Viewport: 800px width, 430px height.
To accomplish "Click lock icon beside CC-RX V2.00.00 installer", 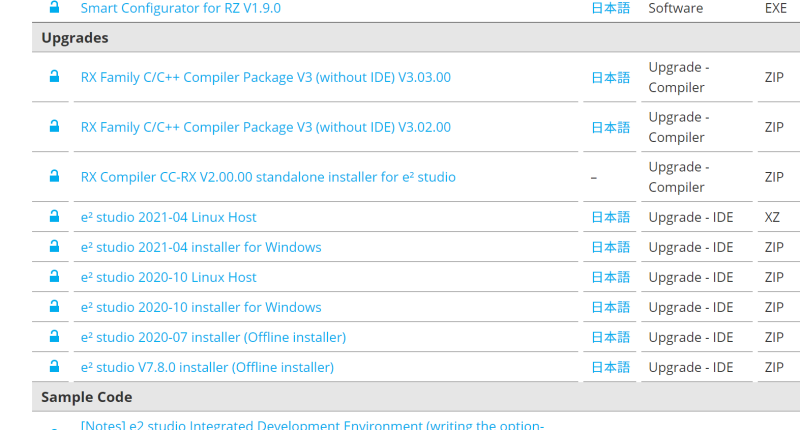I will [54, 177].
